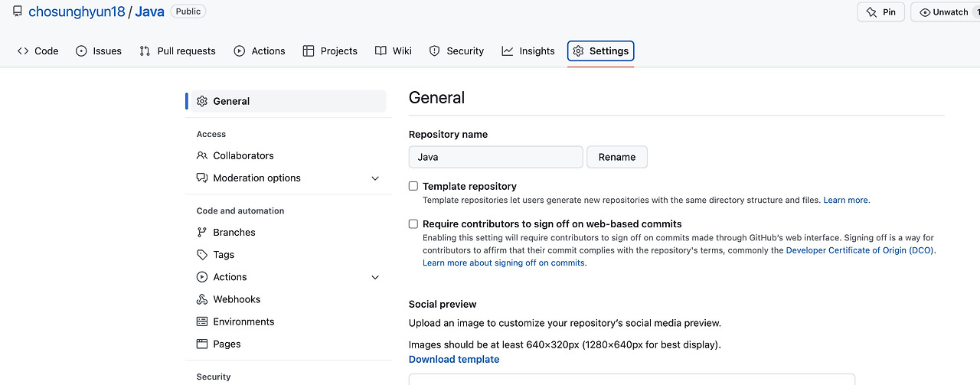Click the Wiki book icon
The image size is (980, 385).
381,51
